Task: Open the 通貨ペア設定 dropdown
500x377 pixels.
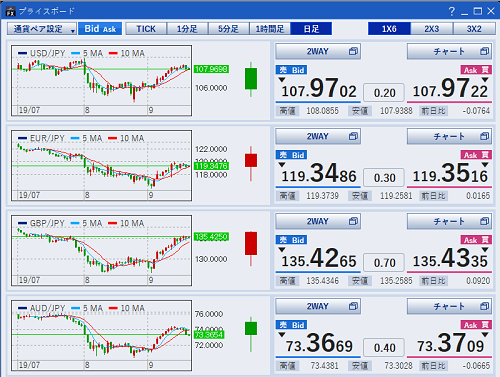Action: pos(42,29)
